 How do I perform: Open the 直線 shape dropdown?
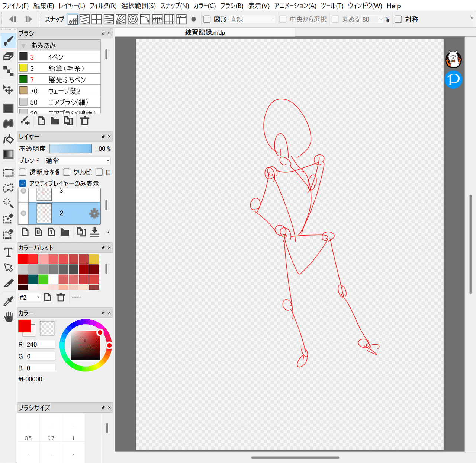pyautogui.click(x=252, y=19)
